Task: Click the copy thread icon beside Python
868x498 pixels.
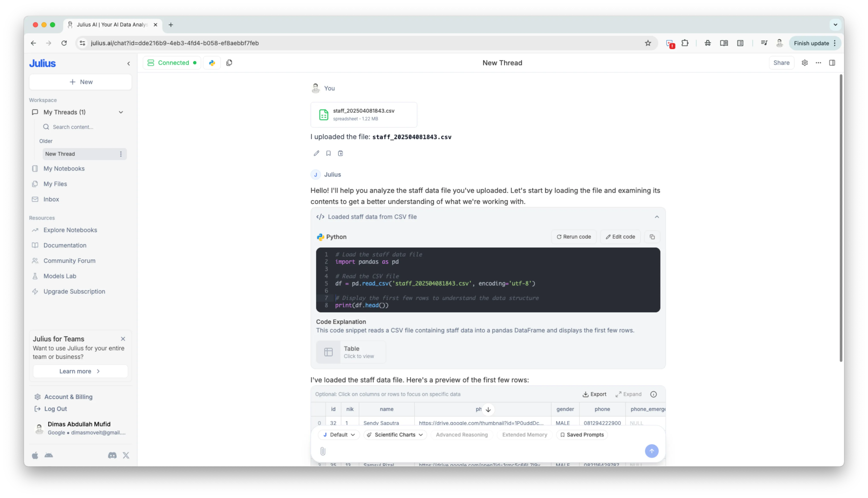Action: coord(229,63)
